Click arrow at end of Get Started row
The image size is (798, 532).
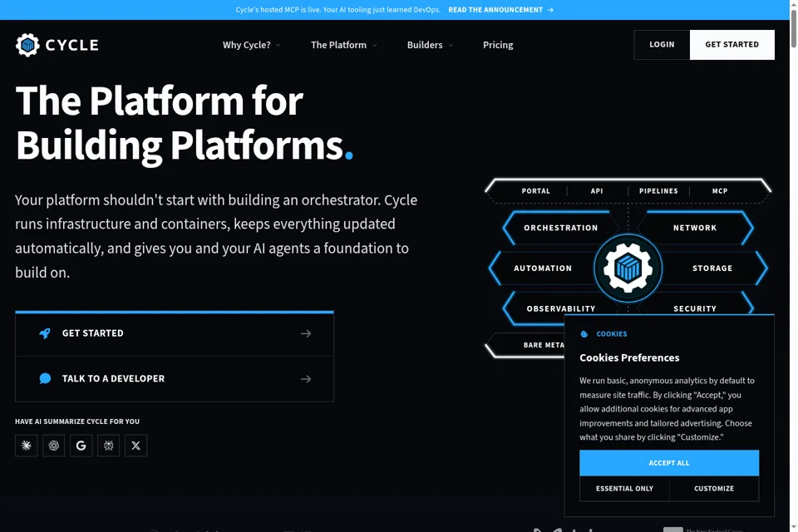click(x=306, y=333)
